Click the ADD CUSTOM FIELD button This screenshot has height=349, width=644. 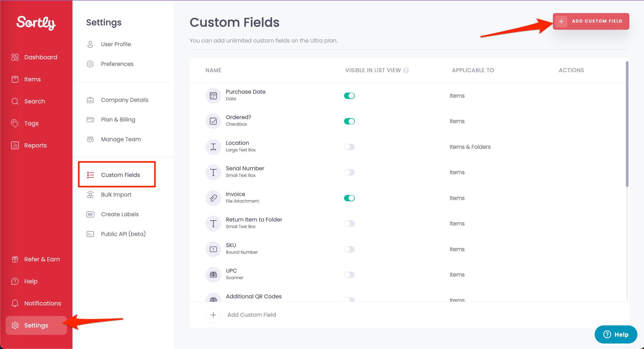[591, 21]
